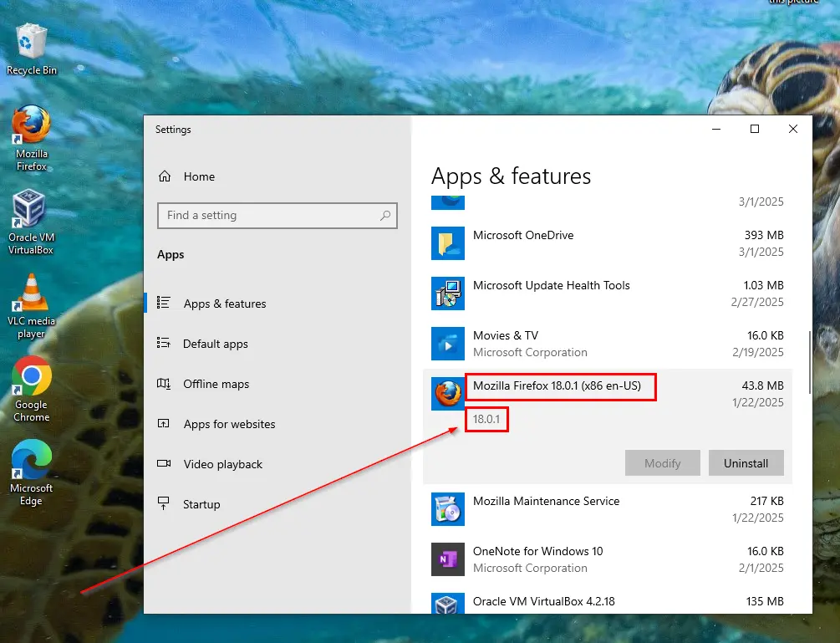Screen dimensions: 840x643
Task: Select the Microsoft Edge desktop shortcut
Action: pos(31,472)
